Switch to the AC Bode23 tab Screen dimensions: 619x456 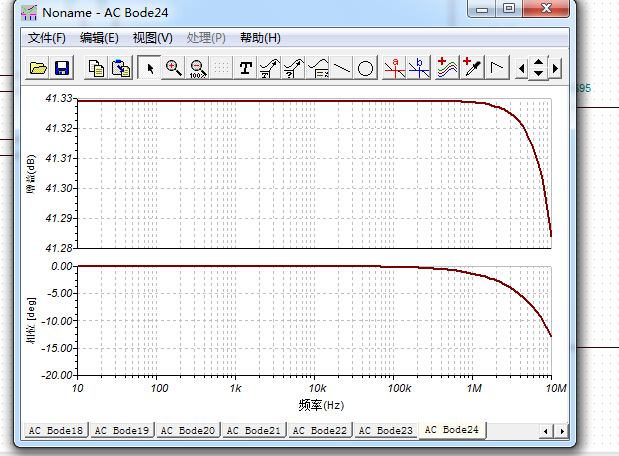(385, 430)
